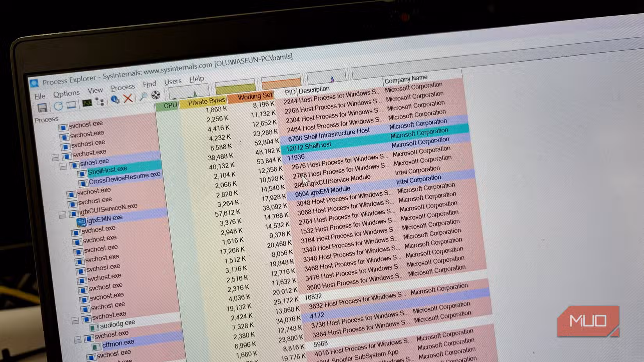Click the Process Explorer title bar icon
The height and width of the screenshot is (362, 644).
click(34, 83)
